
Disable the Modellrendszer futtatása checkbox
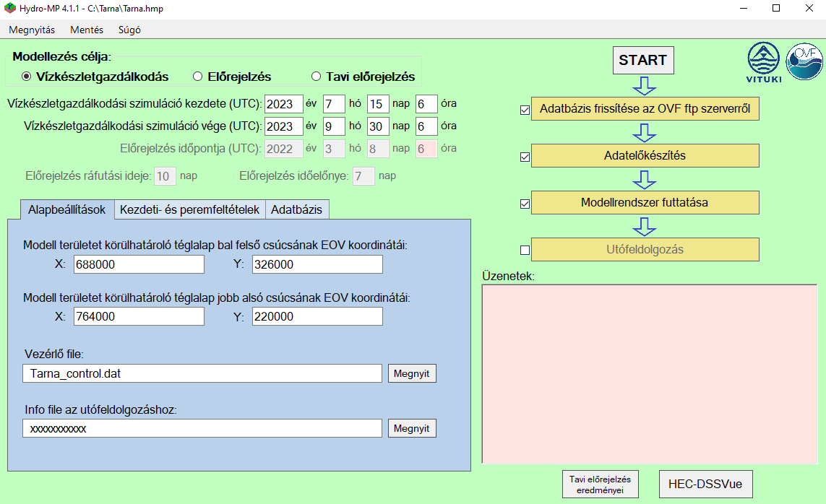(x=525, y=204)
